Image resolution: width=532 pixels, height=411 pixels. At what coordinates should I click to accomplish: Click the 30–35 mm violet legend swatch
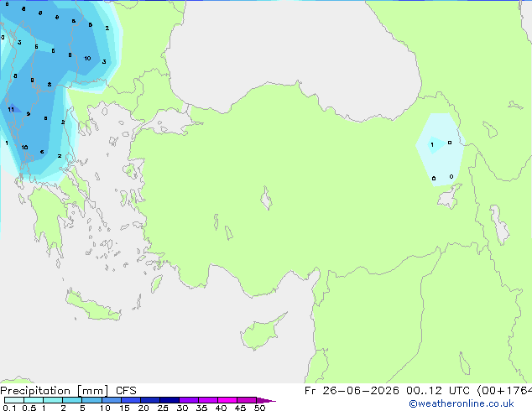tap(189, 400)
